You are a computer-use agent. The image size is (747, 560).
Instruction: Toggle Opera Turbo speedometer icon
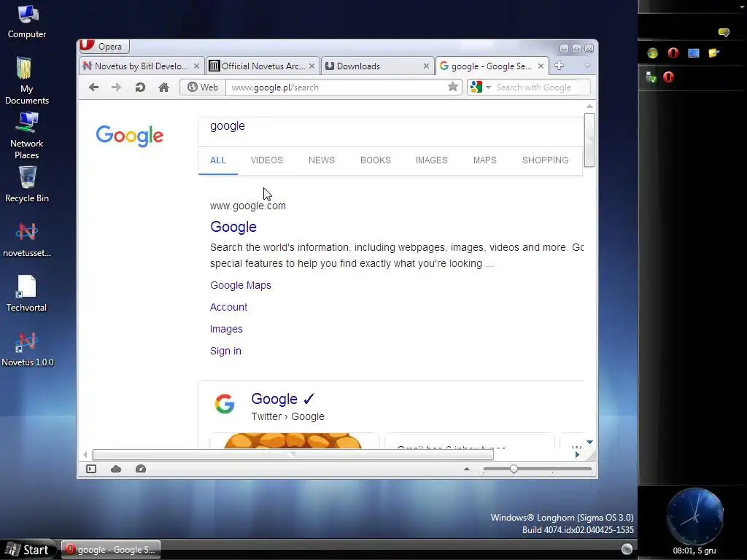[141, 469]
